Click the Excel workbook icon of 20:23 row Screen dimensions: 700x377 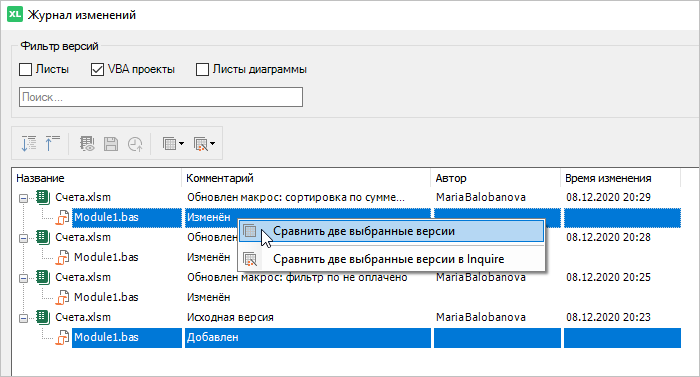click(43, 317)
